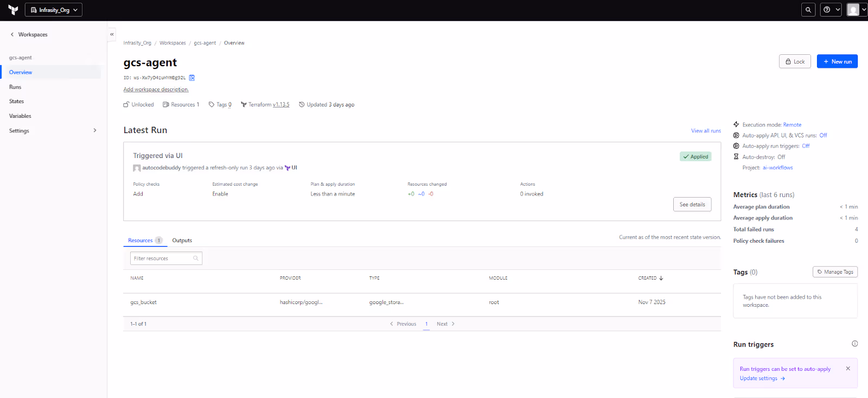Open the Infrasity_Org organization dropdown
Image resolution: width=868 pixels, height=398 pixels.
coord(54,10)
